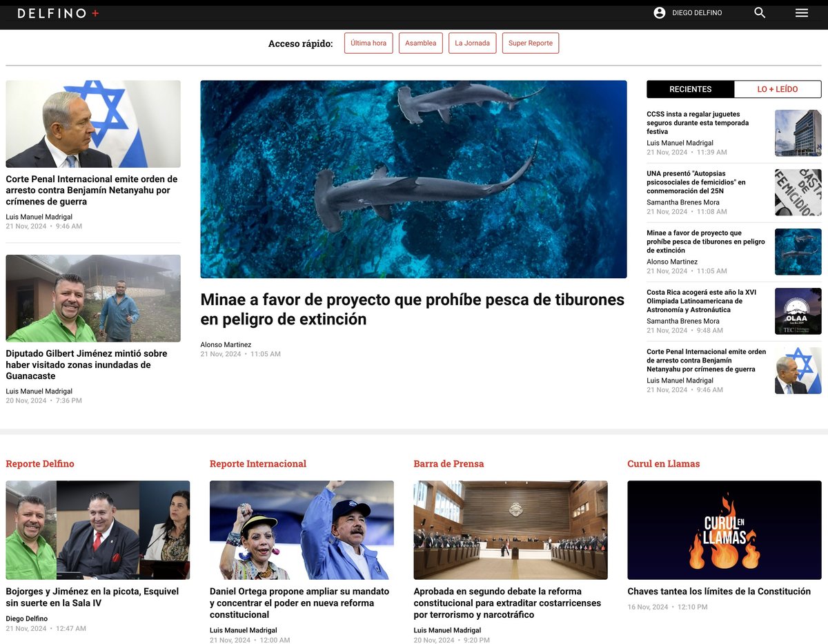Image resolution: width=828 pixels, height=644 pixels.
Task: Read Chaves tantea los límites headline
Action: pyautogui.click(x=719, y=592)
